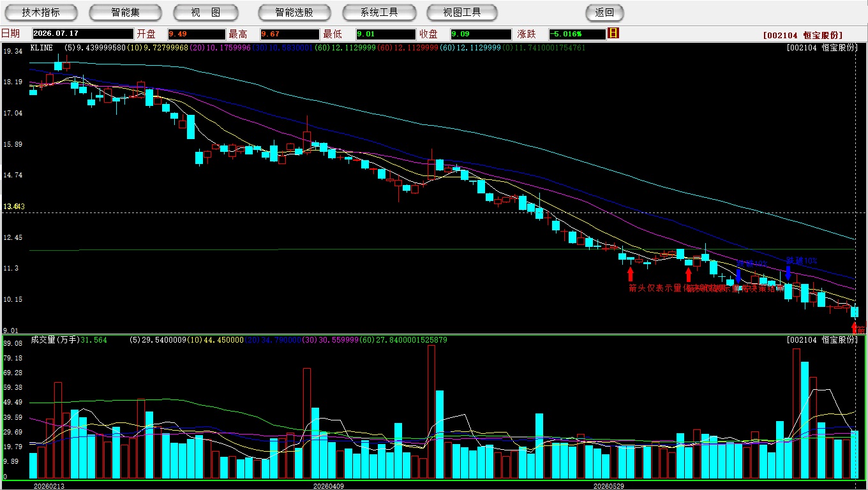Click the 20260529 date axis label

609,486
